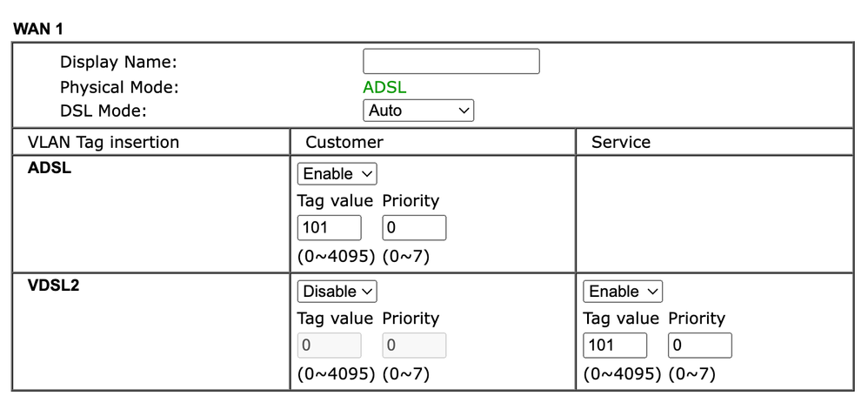This screenshot has height=403, width=868.
Task: Click the green ADSL Physical Mode value
Action: (384, 87)
